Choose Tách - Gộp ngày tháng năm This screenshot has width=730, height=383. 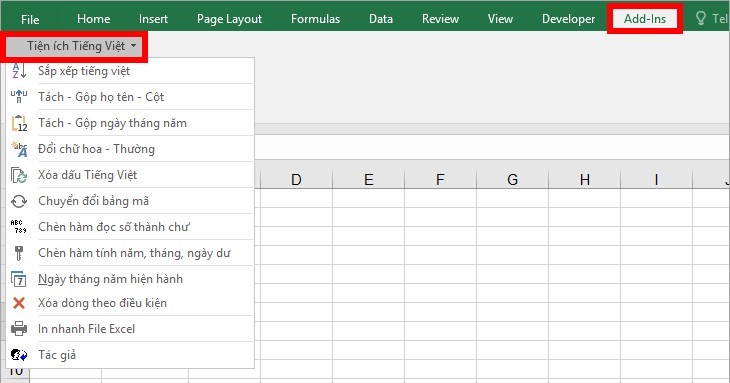(x=130, y=123)
